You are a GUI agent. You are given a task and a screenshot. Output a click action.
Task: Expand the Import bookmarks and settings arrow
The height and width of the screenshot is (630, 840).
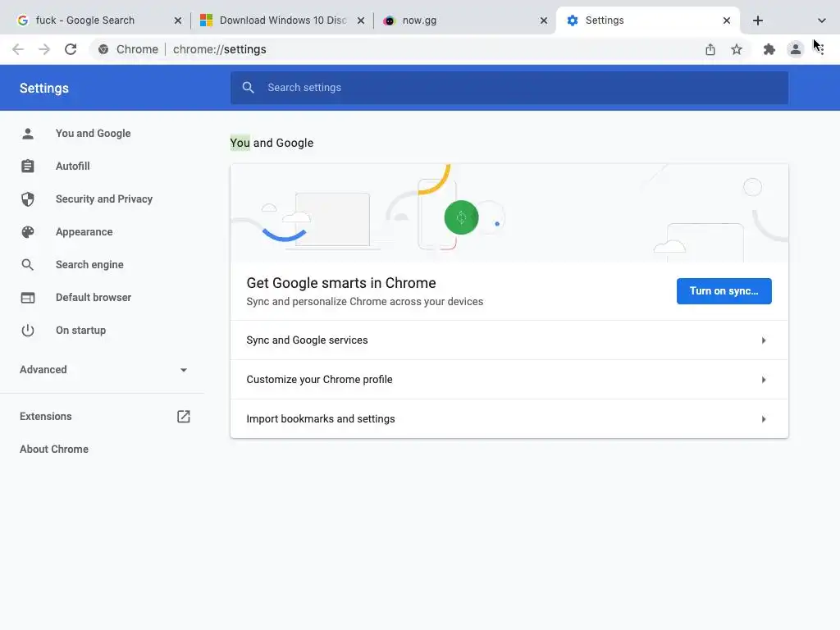[x=764, y=419]
